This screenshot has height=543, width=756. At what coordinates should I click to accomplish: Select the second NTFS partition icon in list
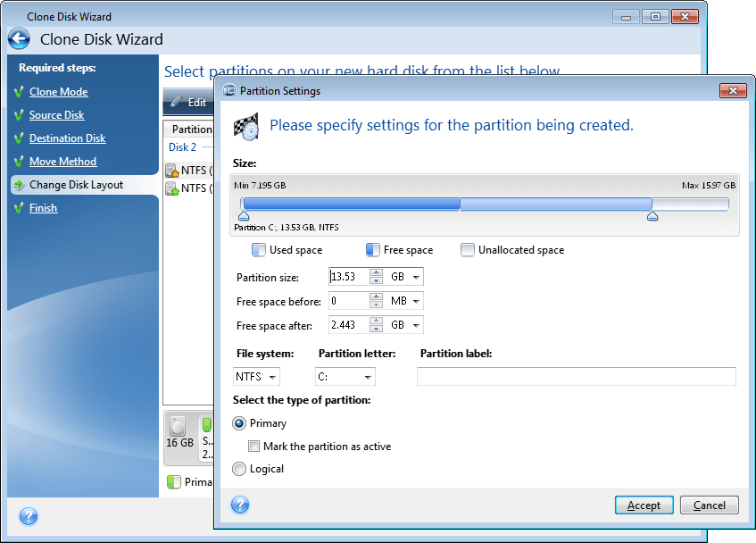coord(172,188)
